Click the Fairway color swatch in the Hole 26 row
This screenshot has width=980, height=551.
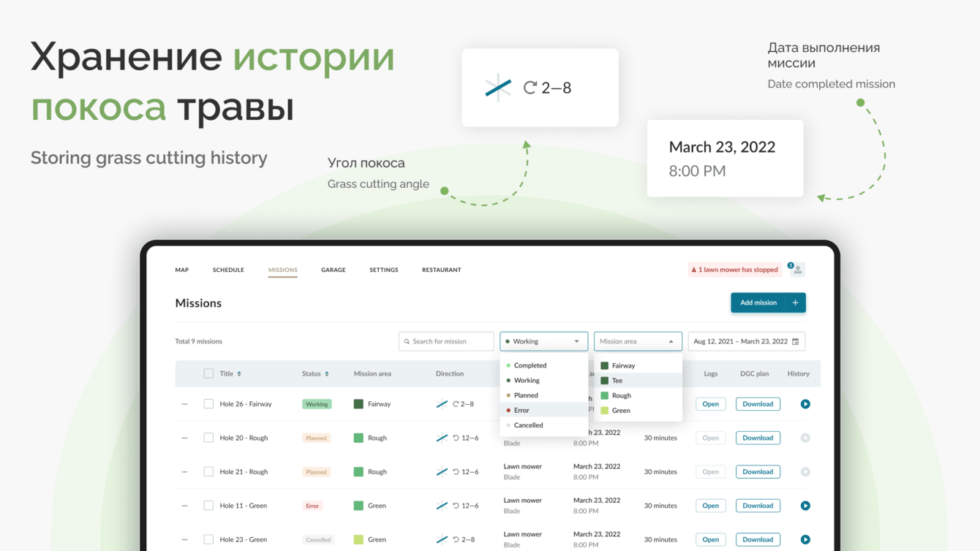358,404
